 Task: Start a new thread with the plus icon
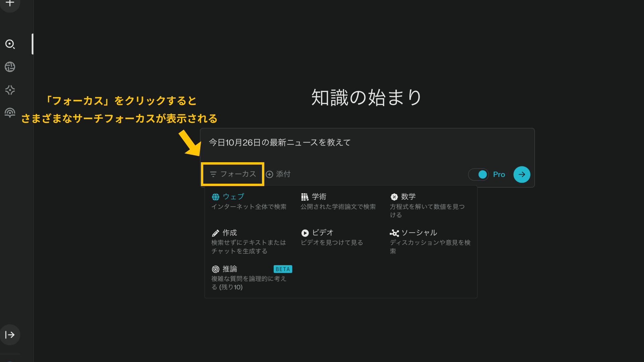pyautogui.click(x=10, y=5)
